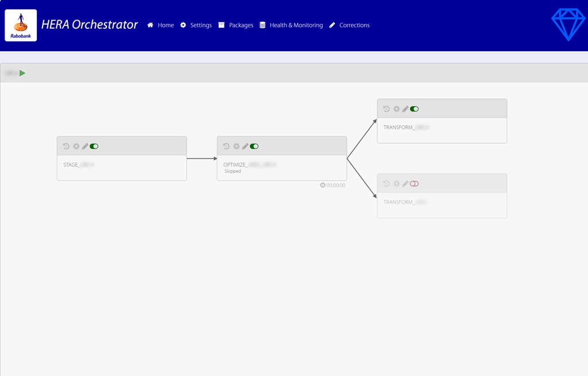Click the Rabobank logo
Viewport: 588px width, 376px height.
[x=21, y=25]
